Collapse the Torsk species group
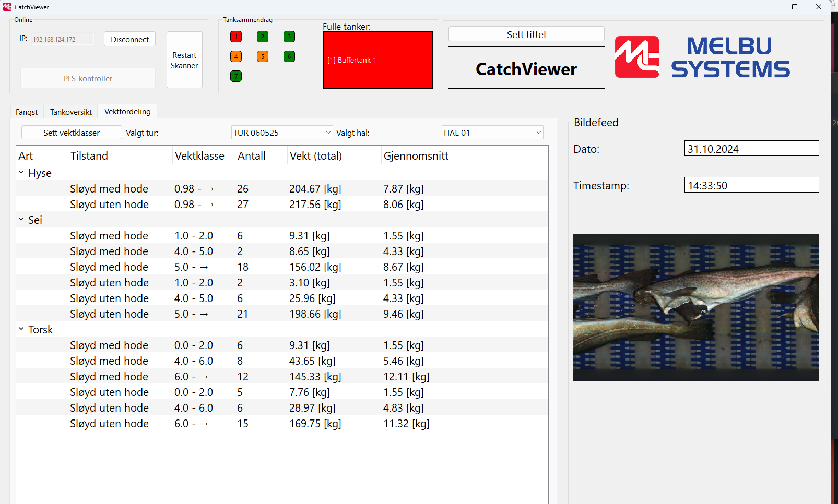 click(x=21, y=329)
